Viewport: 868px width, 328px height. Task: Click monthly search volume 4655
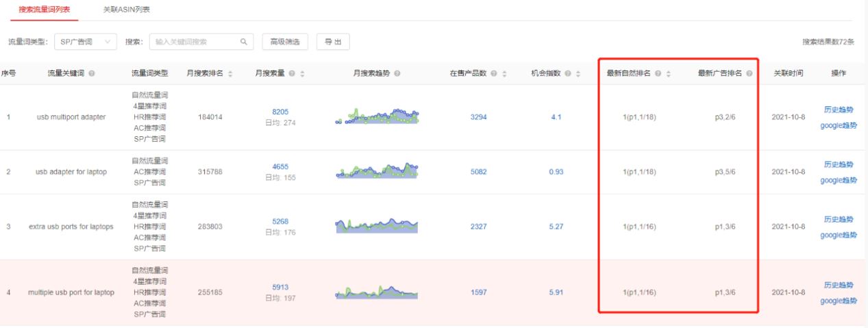point(281,166)
